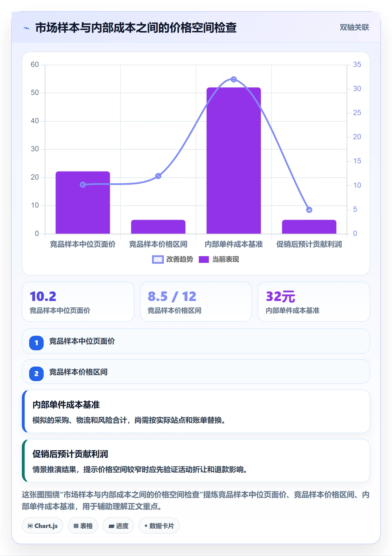Select list row 竞品样本中位页面价
The width and height of the screenshot is (392, 556).
196,341
